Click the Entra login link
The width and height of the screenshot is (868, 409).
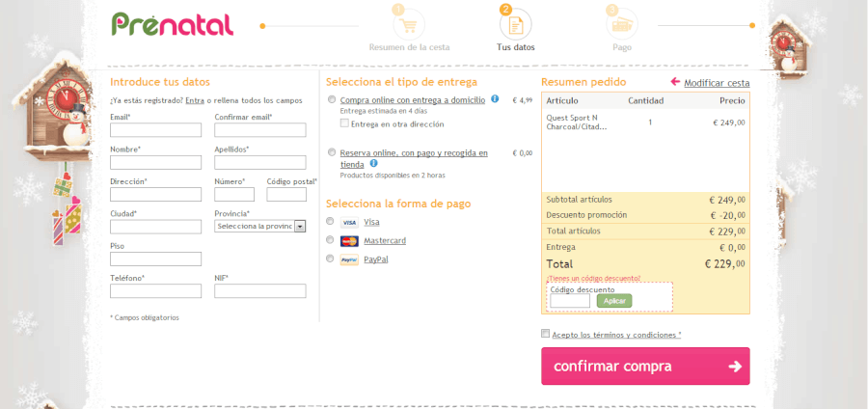tap(195, 100)
